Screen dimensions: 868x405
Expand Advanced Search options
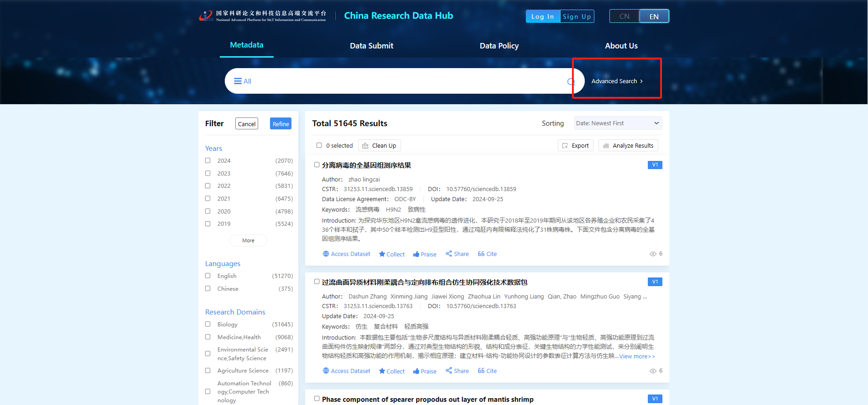pos(617,81)
